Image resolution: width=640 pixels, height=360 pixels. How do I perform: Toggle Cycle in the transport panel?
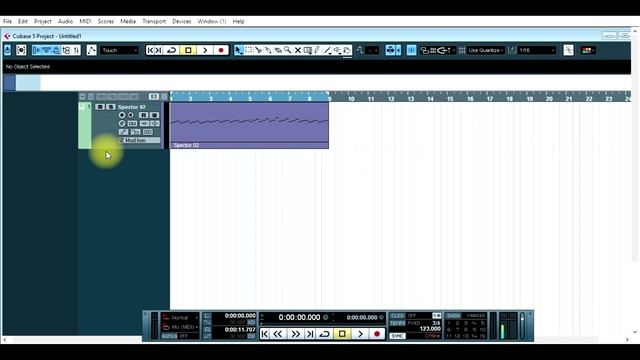(324, 334)
